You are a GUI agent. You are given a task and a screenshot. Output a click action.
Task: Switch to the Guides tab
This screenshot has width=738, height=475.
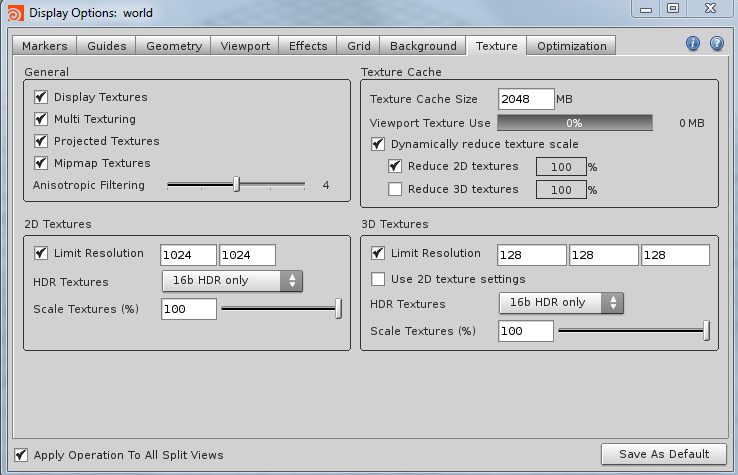tap(106, 46)
